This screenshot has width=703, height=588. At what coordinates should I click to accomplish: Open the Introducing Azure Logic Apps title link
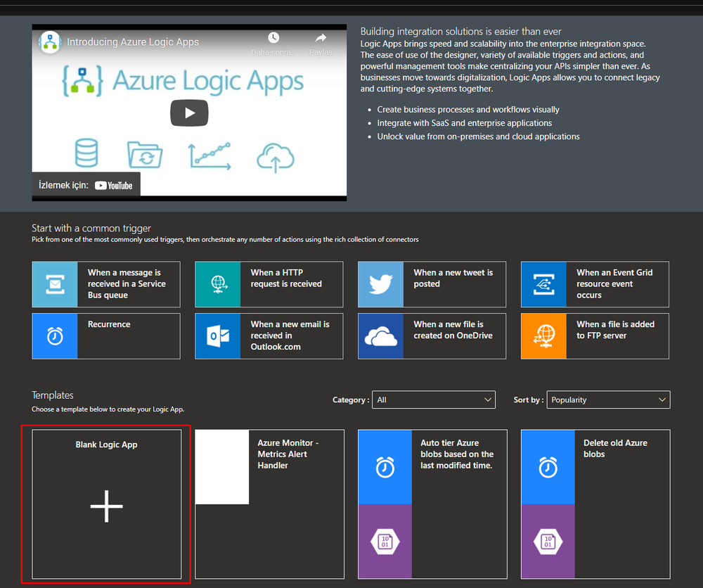pyautogui.click(x=133, y=42)
